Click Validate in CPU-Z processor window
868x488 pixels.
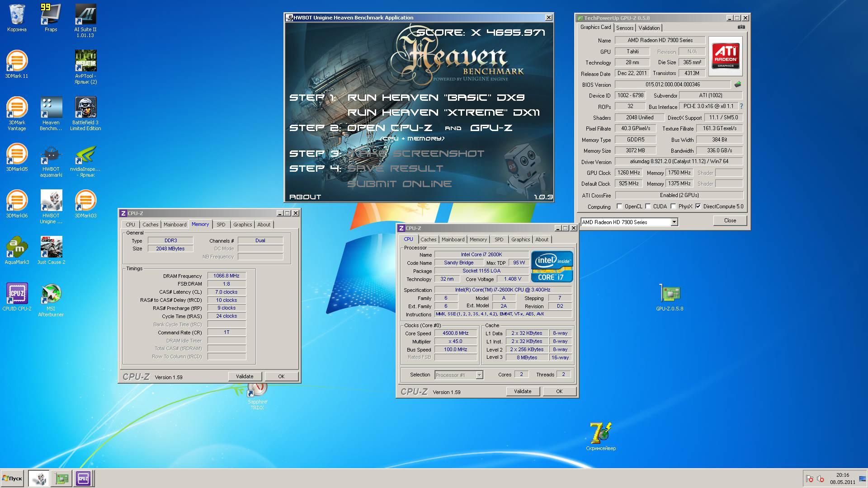[523, 391]
